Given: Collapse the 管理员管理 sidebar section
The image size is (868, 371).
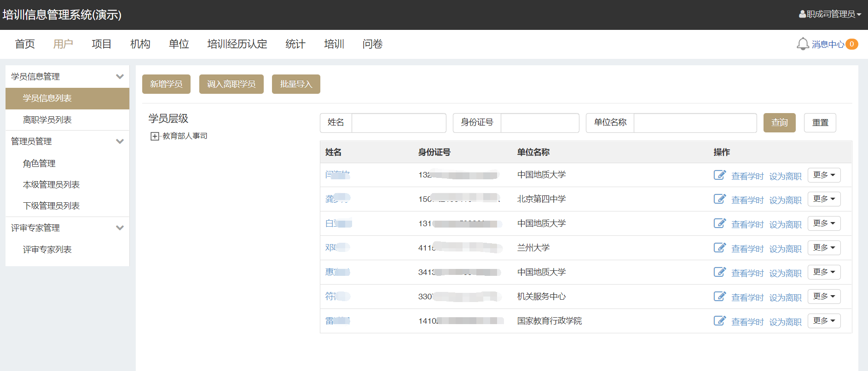Looking at the screenshot, I should 120,142.
